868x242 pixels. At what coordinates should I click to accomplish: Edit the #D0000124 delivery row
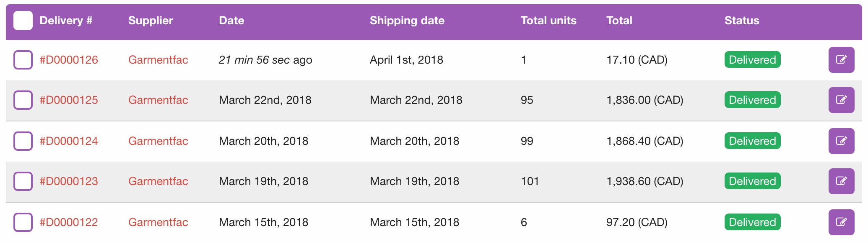click(841, 141)
